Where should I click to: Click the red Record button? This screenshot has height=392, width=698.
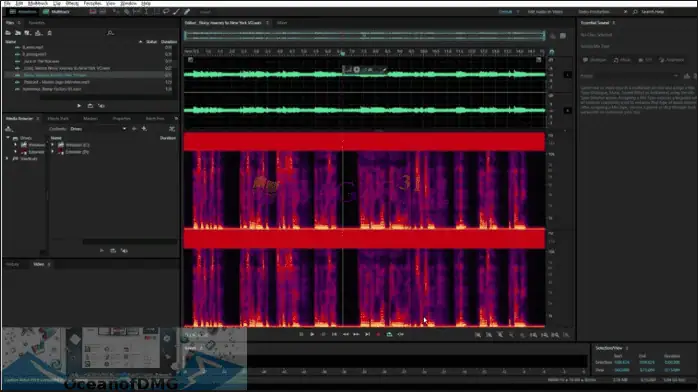coord(378,334)
